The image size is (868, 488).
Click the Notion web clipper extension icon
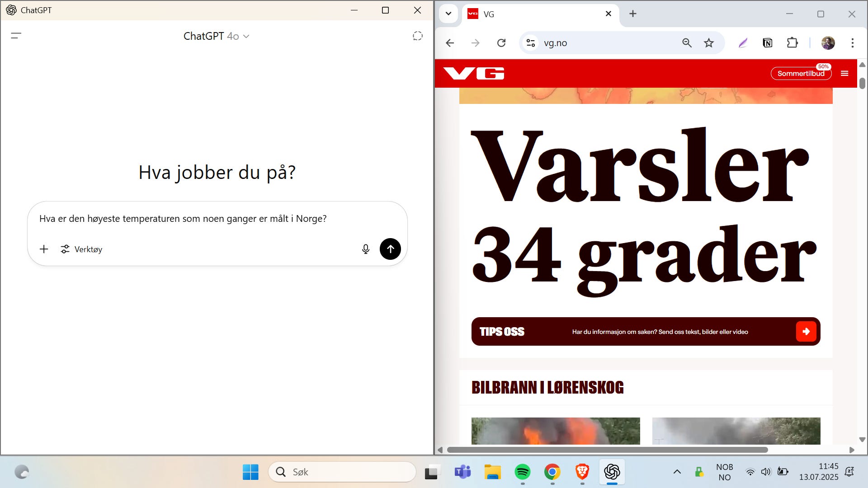pyautogui.click(x=767, y=43)
